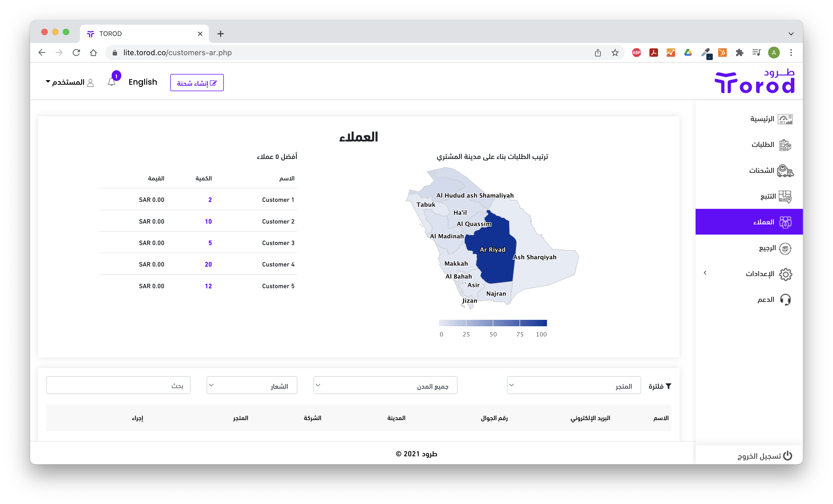Click the customer search input field

point(118,386)
